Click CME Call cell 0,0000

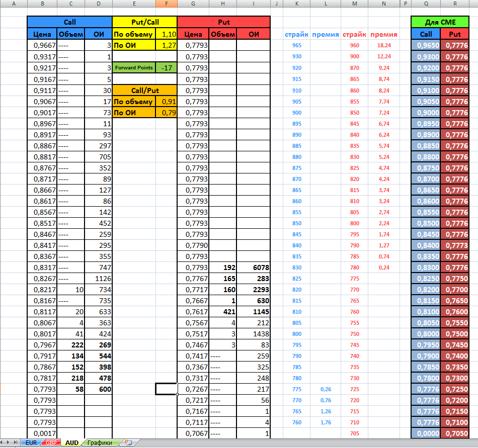click(426, 433)
